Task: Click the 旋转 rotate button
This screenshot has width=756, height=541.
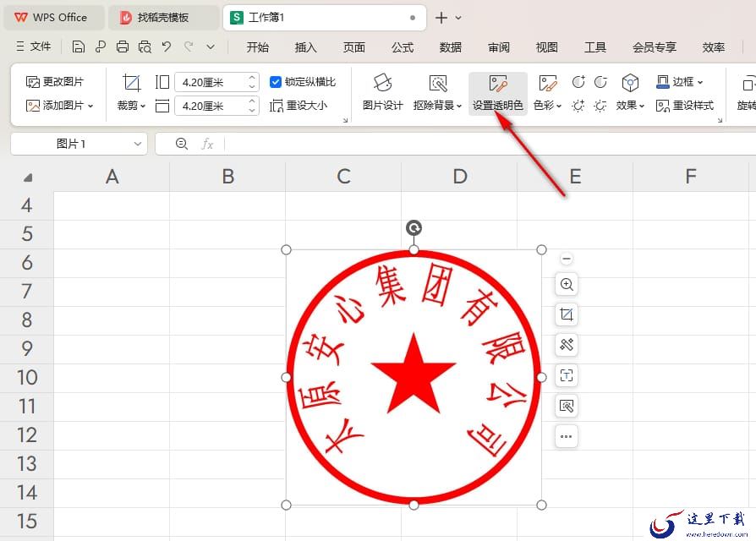Action: (x=747, y=94)
